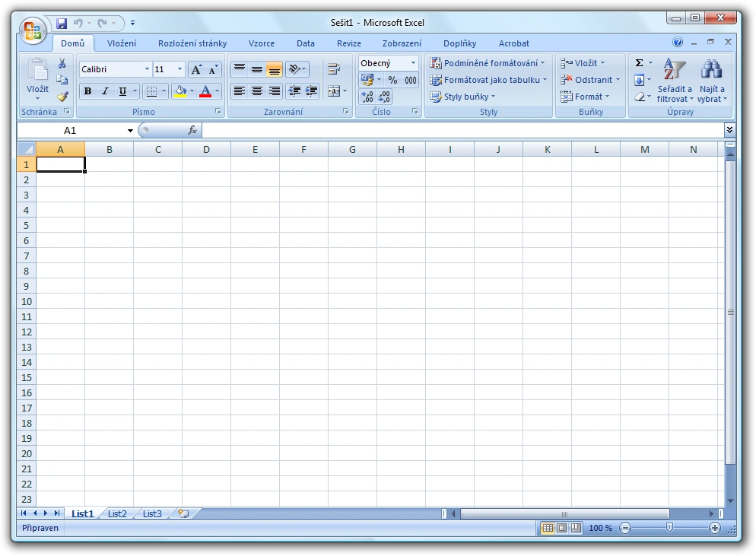The width and height of the screenshot is (756, 556).
Task: Click the Cut scissors icon
Action: [62, 64]
